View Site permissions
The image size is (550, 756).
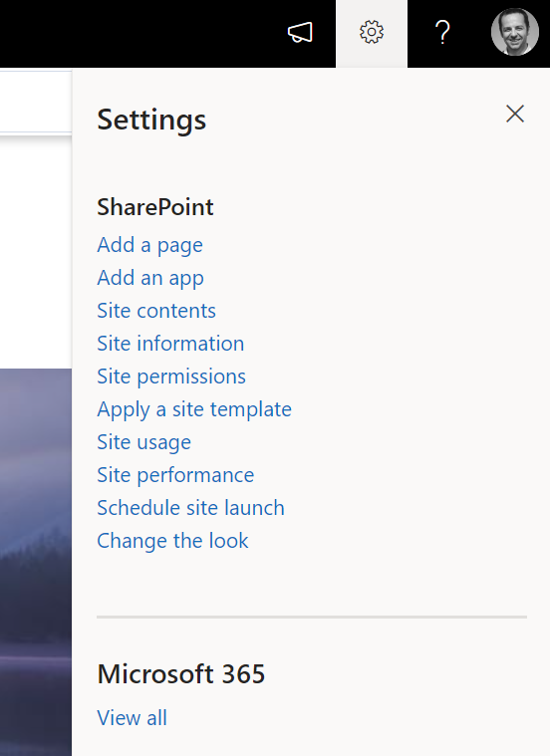click(x=171, y=377)
